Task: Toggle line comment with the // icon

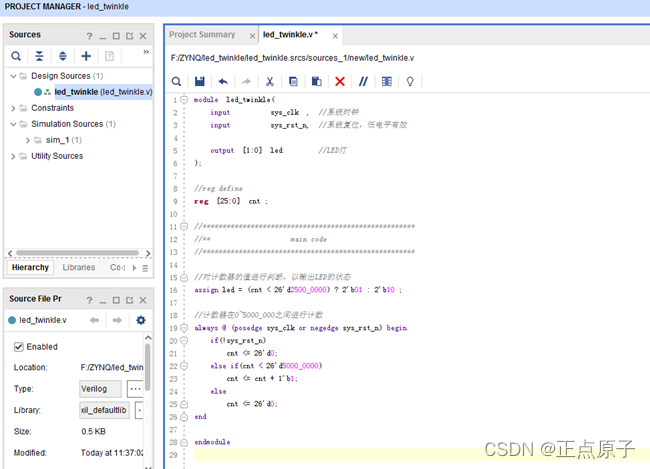Action: (363, 81)
